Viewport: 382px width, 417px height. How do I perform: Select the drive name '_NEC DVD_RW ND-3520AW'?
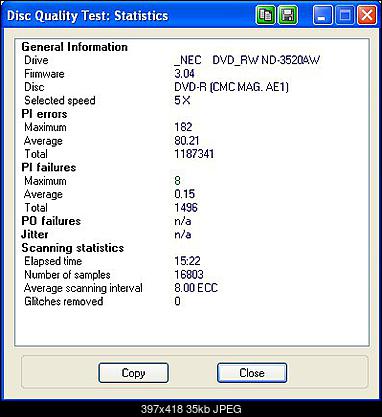(x=247, y=60)
